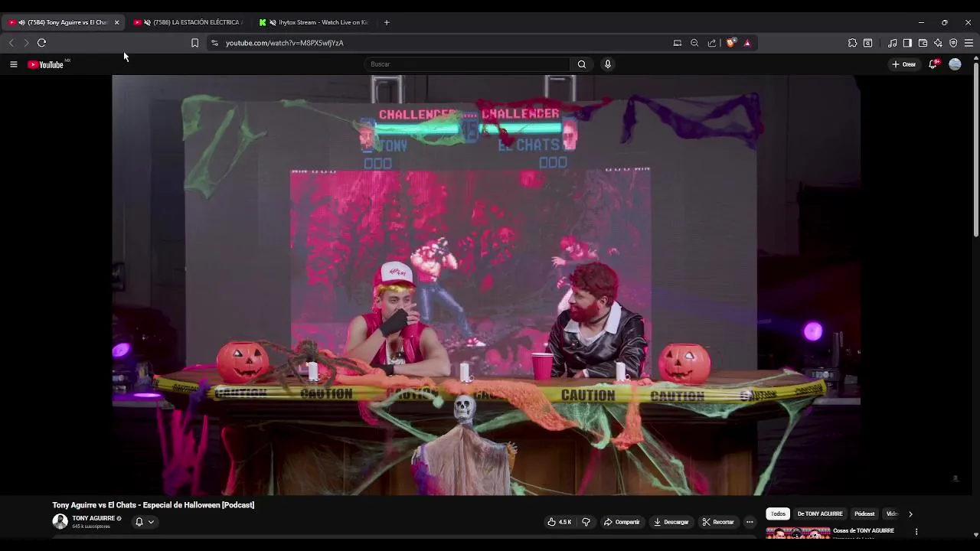Screen dimensions: 980x551
Task: Unmute LA ESTACIÓN ELÉCTRICA tab
Action: [x=147, y=22]
